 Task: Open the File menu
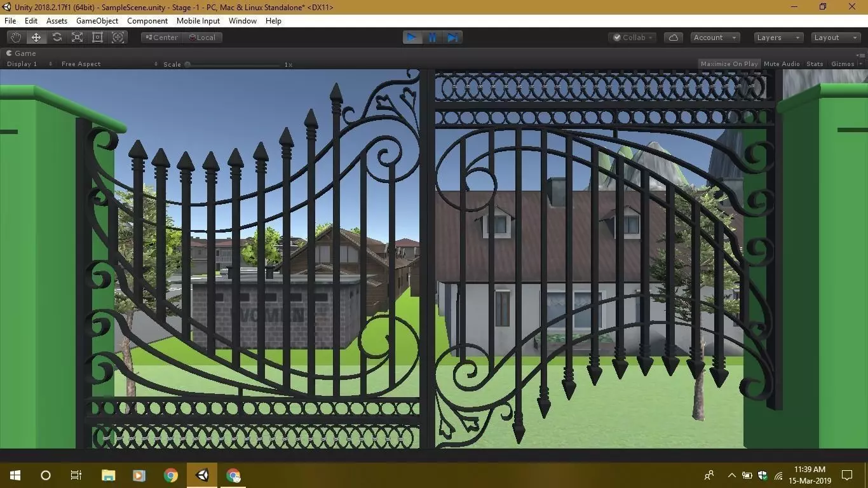pos(10,21)
